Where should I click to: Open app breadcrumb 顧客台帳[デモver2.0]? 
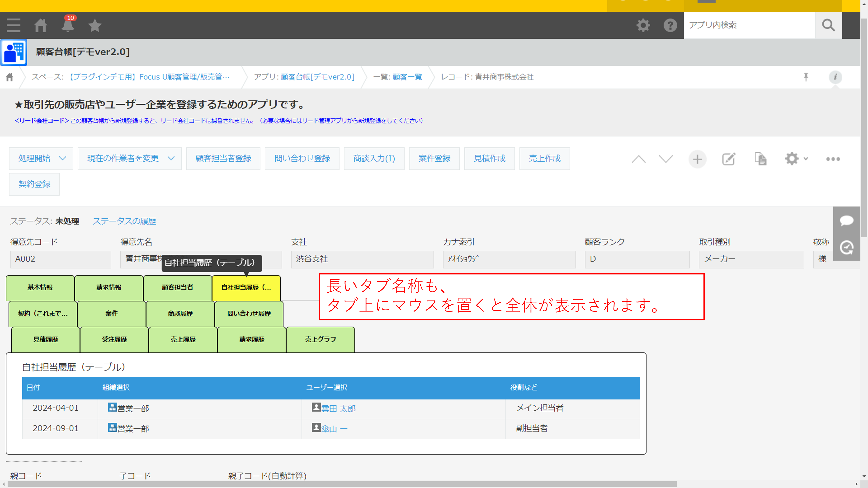[317, 77]
